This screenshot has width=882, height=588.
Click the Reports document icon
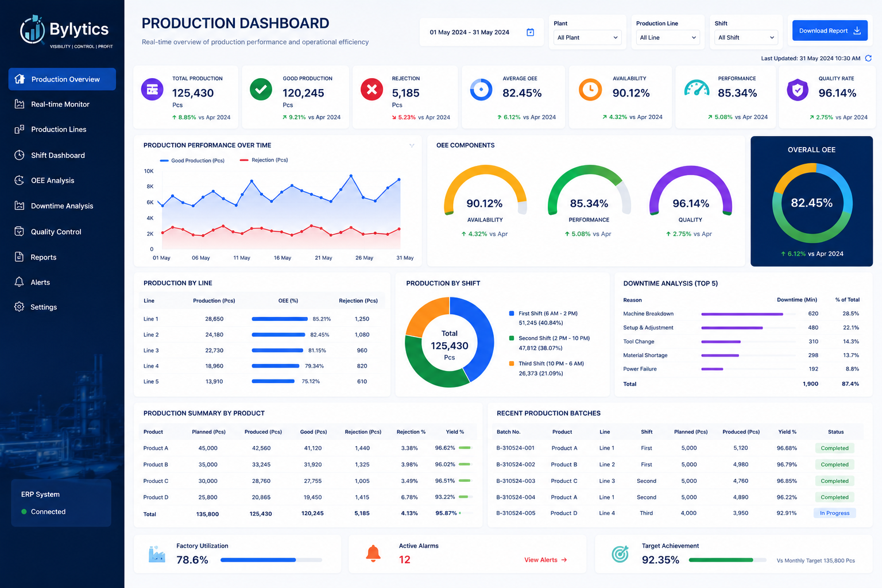[20, 257]
